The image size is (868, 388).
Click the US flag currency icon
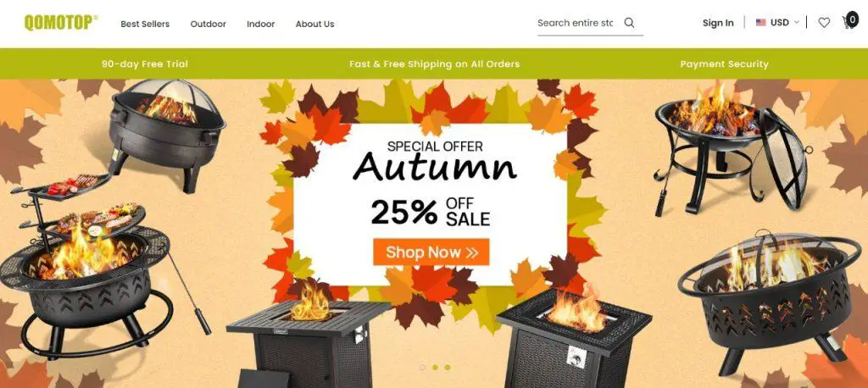tap(761, 23)
